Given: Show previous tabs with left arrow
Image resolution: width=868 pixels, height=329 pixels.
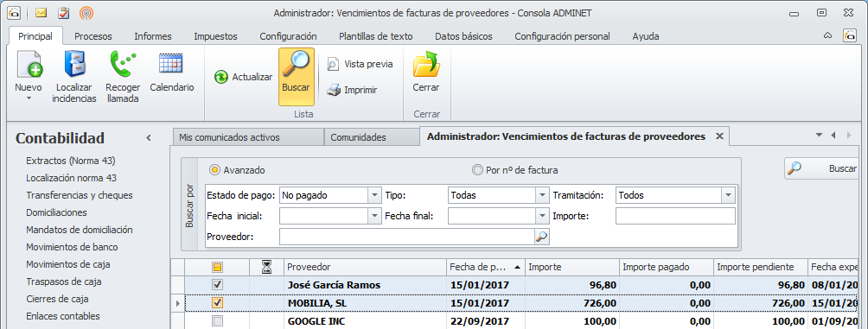Looking at the screenshot, I should (833, 136).
